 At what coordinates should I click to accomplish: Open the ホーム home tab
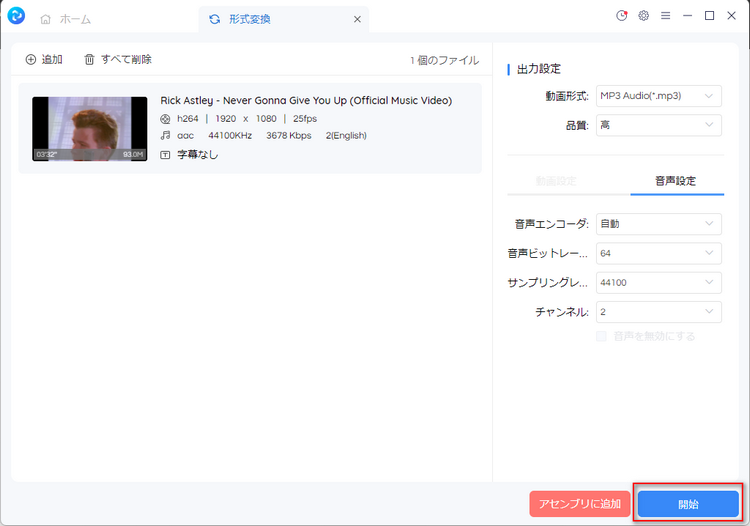pos(66,19)
